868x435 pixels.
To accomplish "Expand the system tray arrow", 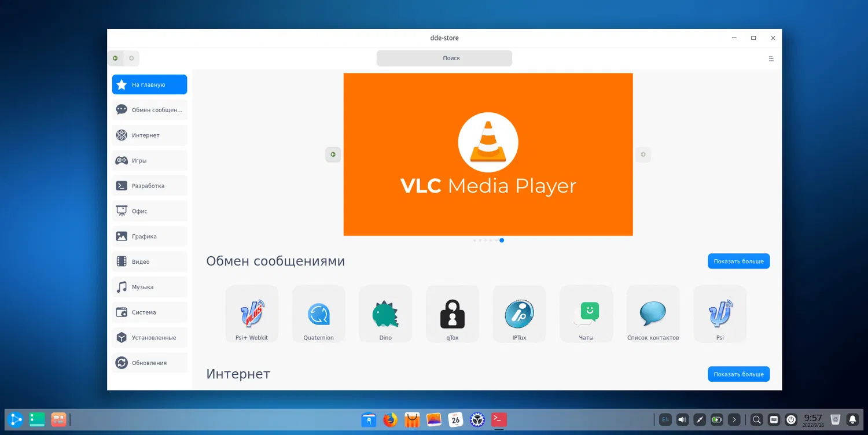I will click(x=734, y=419).
